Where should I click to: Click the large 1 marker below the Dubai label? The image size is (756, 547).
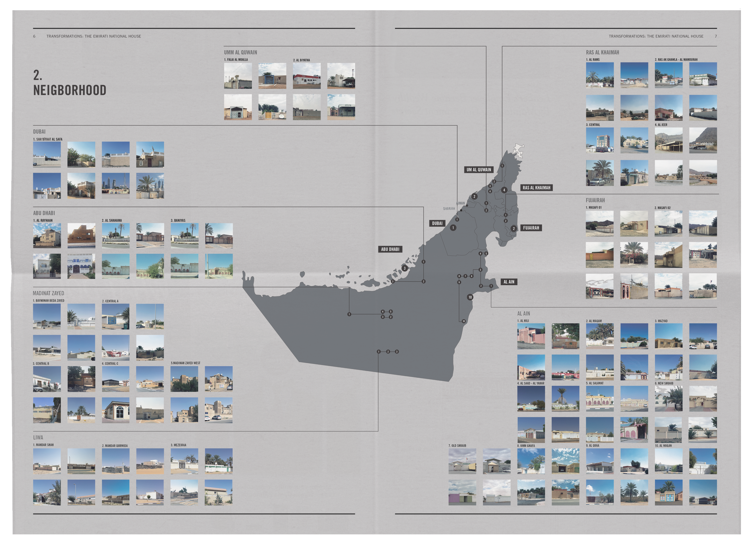[453, 228]
